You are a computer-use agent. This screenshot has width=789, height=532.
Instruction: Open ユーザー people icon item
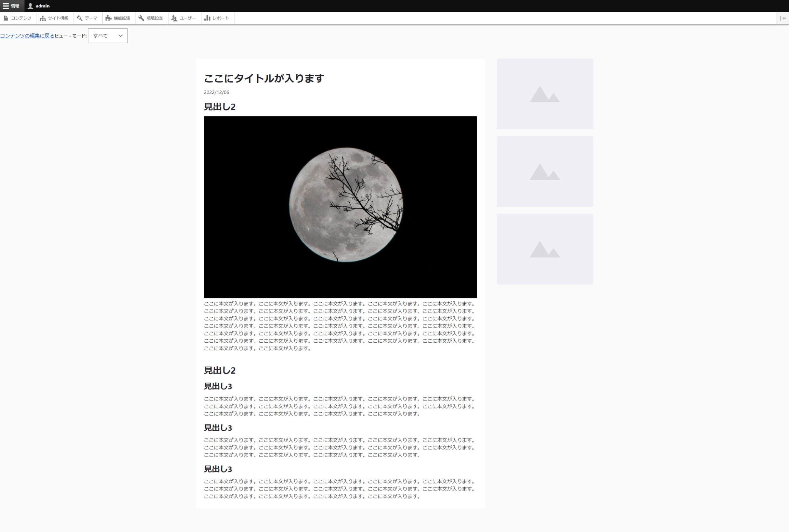click(174, 18)
